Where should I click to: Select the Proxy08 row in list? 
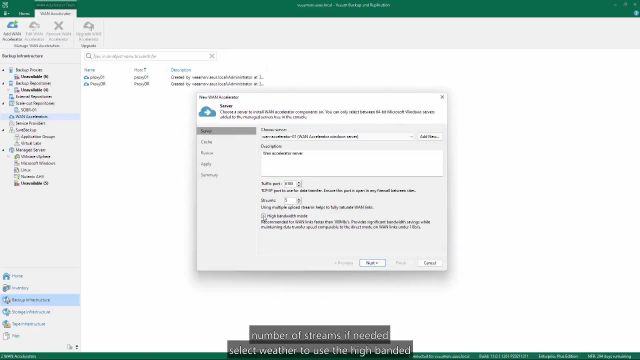(173, 84)
